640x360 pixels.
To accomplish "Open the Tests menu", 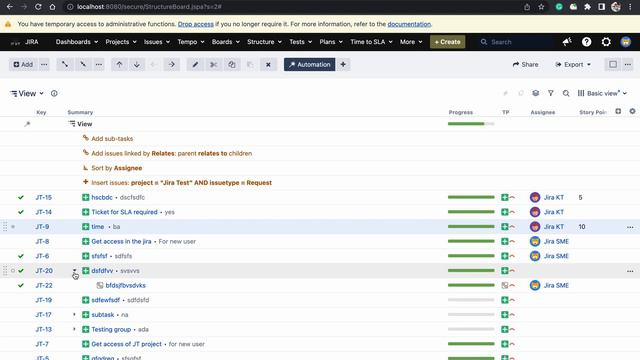I will pos(301,42).
